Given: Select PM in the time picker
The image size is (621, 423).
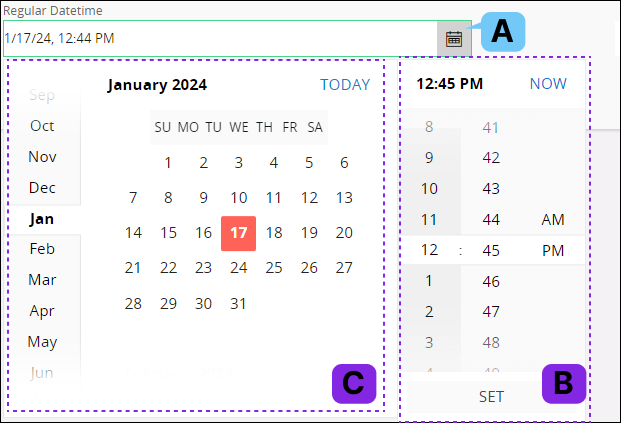Looking at the screenshot, I should click(553, 250).
